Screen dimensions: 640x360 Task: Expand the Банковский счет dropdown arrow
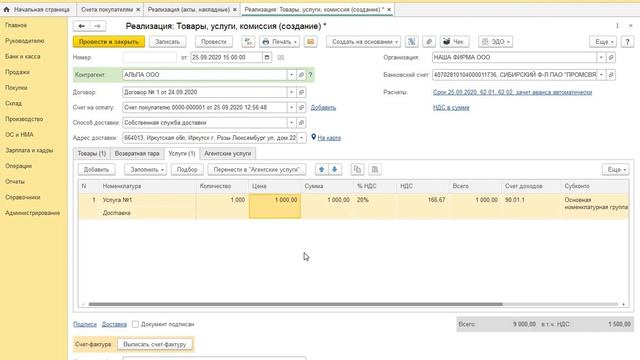(x=601, y=75)
